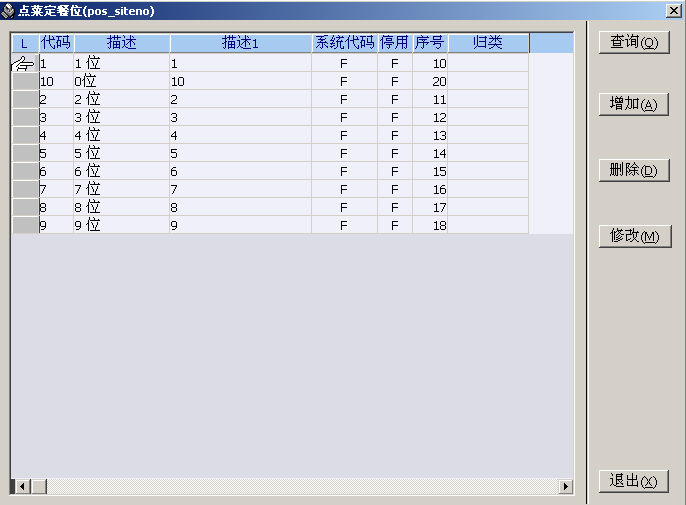Sort by the 序号 column header

pos(429,43)
